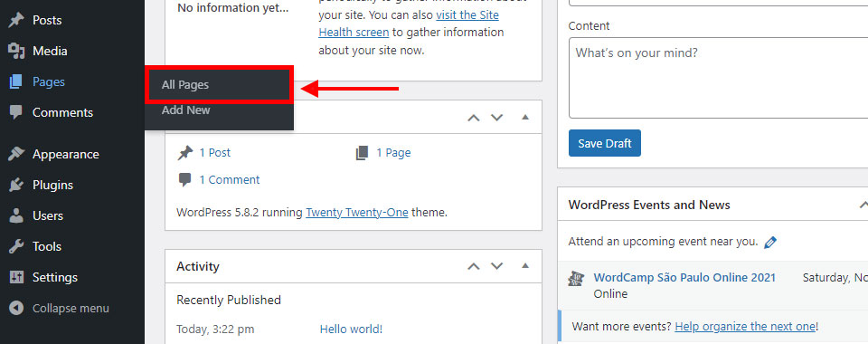
Task: Open the Plugins menu
Action: pyautogui.click(x=52, y=185)
